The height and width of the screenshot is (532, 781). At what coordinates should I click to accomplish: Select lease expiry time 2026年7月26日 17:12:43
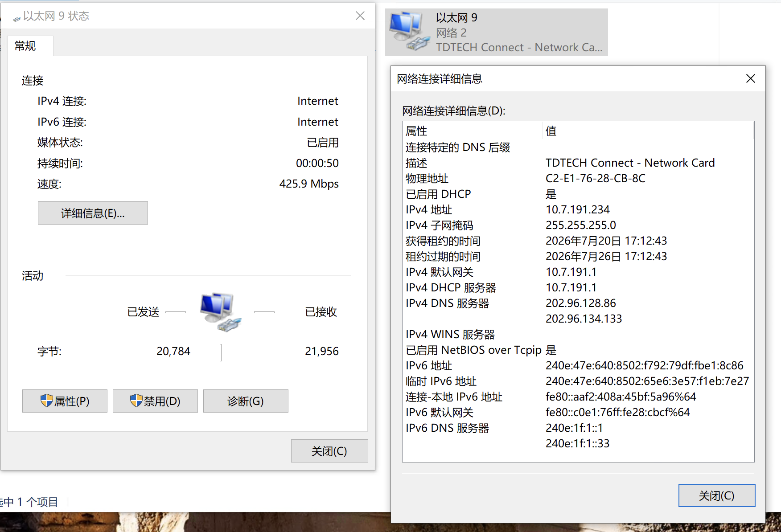(x=606, y=256)
